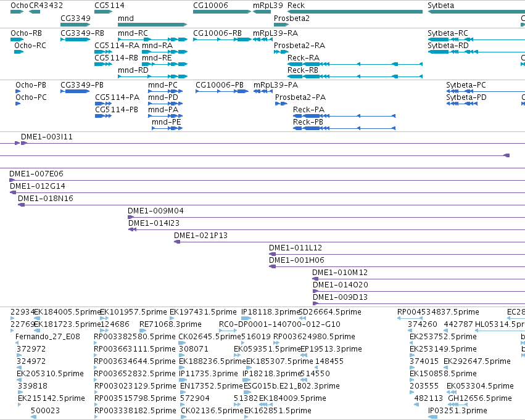Select transcript Reck-RB
525x420 pixels.
355,76
